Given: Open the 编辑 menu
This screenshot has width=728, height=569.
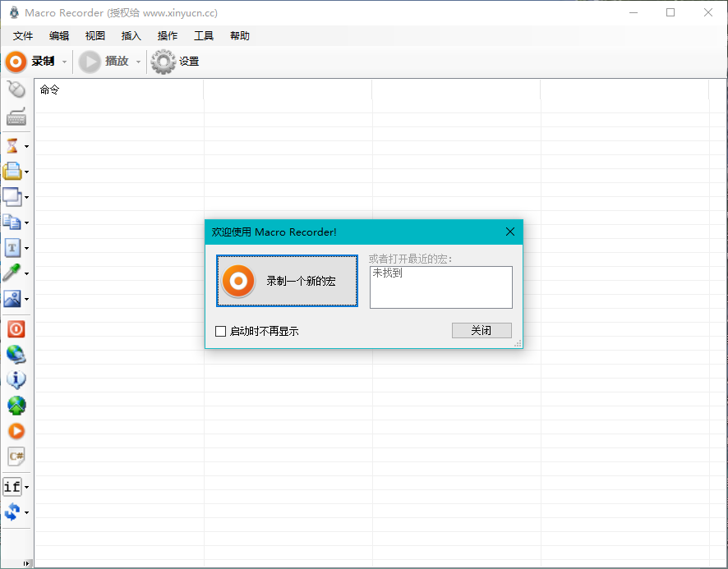Looking at the screenshot, I should tap(59, 36).
